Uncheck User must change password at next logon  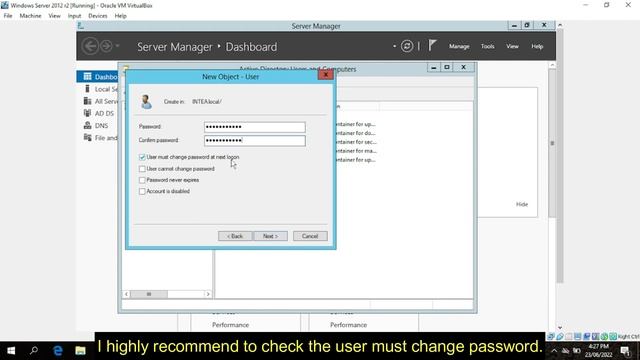pos(142,157)
